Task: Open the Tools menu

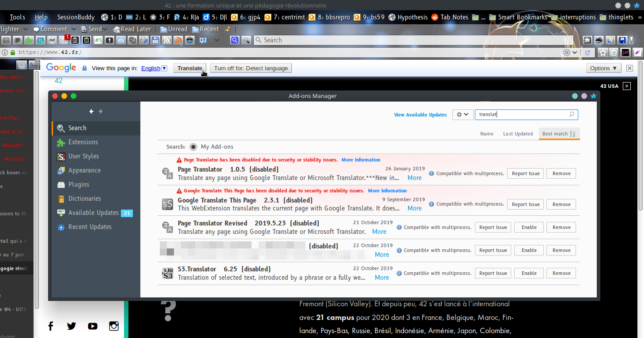Action: 17,17
